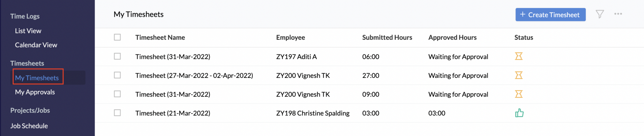This screenshot has height=136, width=644.
Task: Open Timesheet (27-Mar-2022 - 02-Apr-2022) entry
Action: pos(194,76)
